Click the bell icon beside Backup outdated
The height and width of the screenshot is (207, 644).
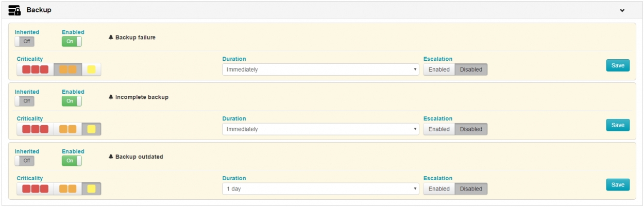(111, 157)
